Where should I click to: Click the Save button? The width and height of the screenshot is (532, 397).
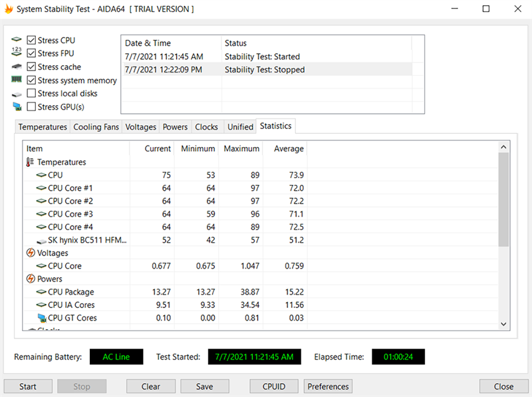[x=205, y=386]
